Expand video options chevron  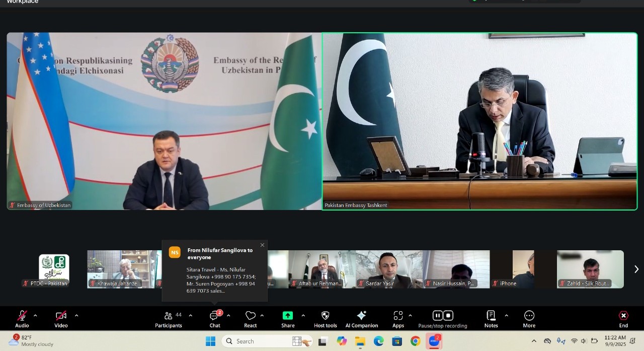click(x=76, y=316)
